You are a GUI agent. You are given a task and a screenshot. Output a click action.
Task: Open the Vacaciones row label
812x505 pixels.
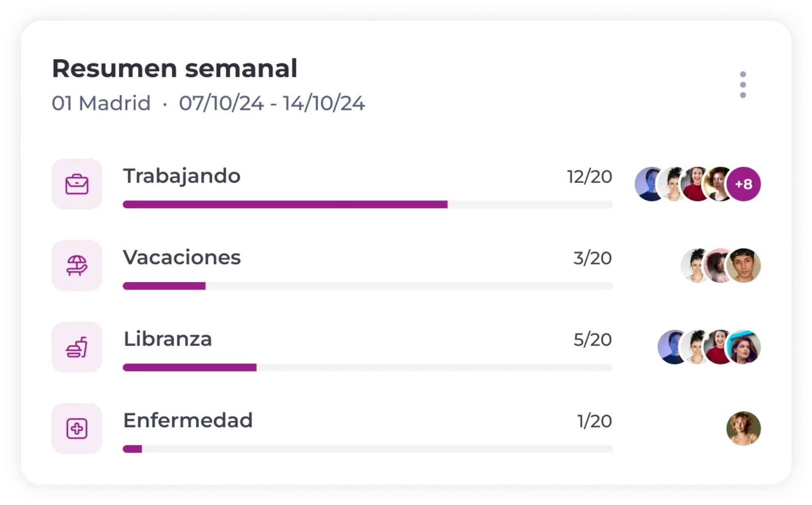(182, 258)
